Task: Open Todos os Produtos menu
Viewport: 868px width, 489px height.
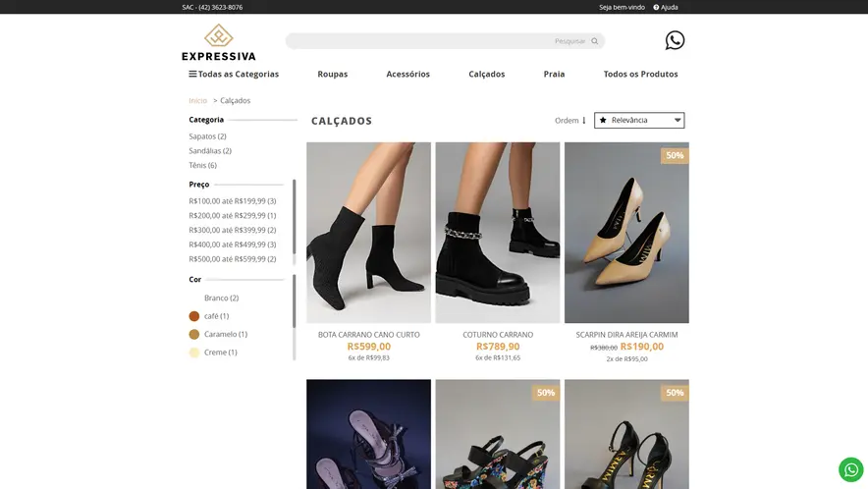Action: coord(640,74)
